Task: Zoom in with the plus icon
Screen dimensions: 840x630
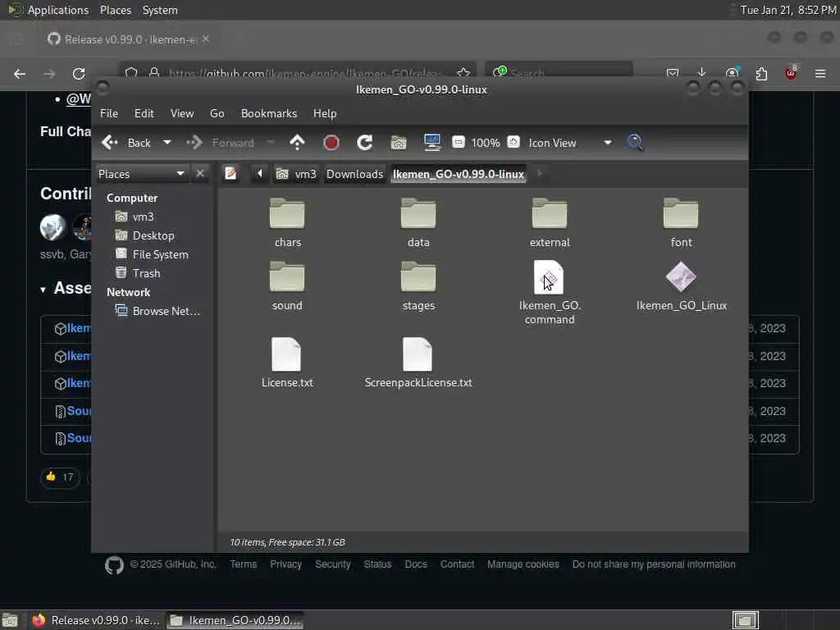Action: pos(514,142)
